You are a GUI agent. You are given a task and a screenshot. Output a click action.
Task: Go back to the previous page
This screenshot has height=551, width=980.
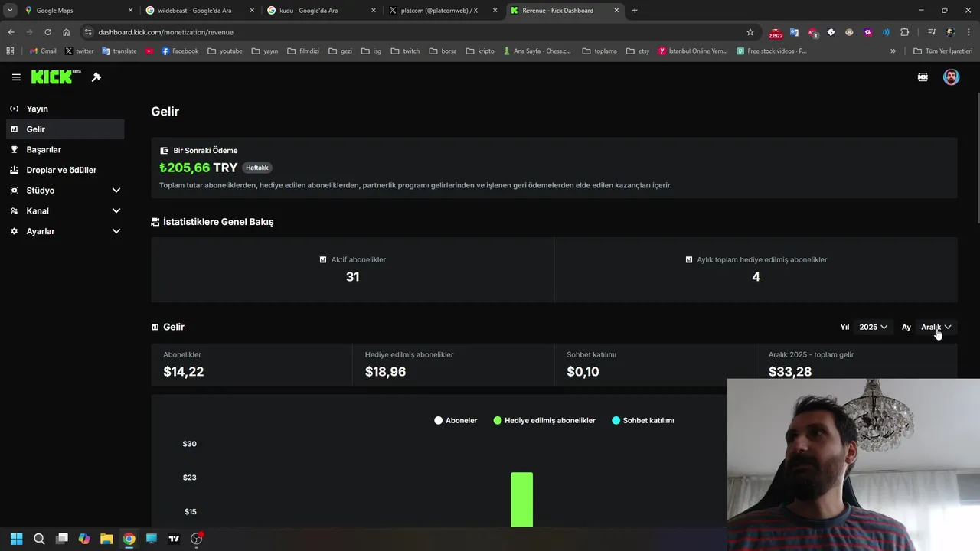(11, 32)
